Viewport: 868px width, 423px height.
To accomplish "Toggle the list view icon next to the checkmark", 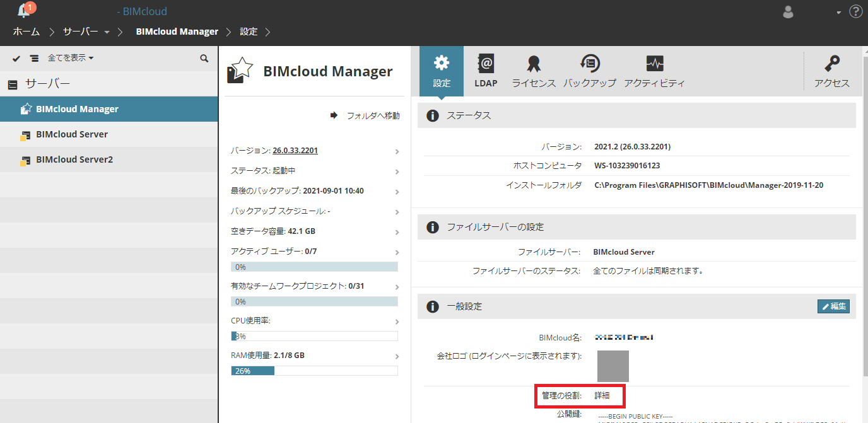I will coord(34,58).
